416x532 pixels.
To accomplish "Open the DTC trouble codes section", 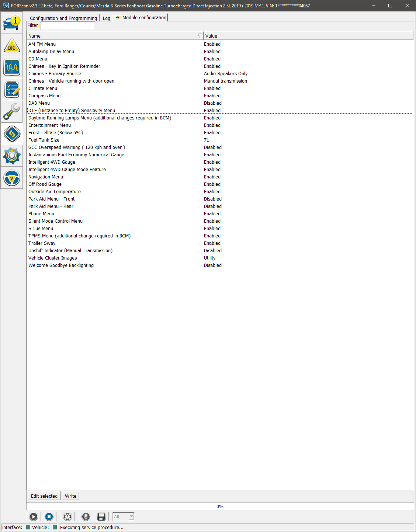I will coord(12,45).
